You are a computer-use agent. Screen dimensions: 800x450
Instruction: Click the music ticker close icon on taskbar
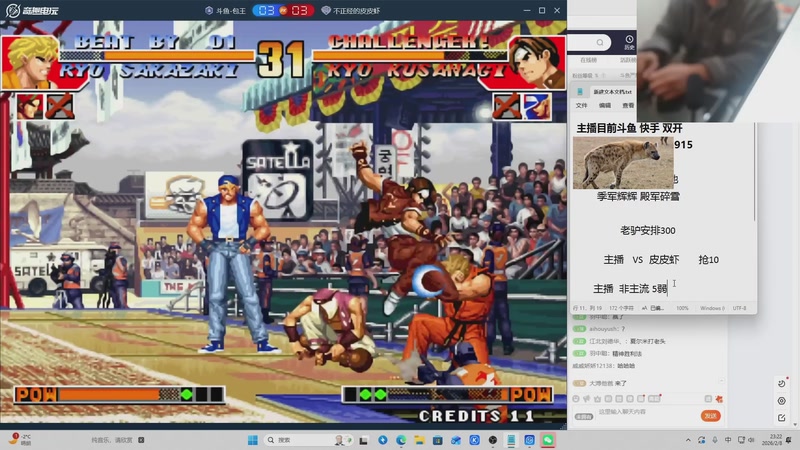coord(141,440)
